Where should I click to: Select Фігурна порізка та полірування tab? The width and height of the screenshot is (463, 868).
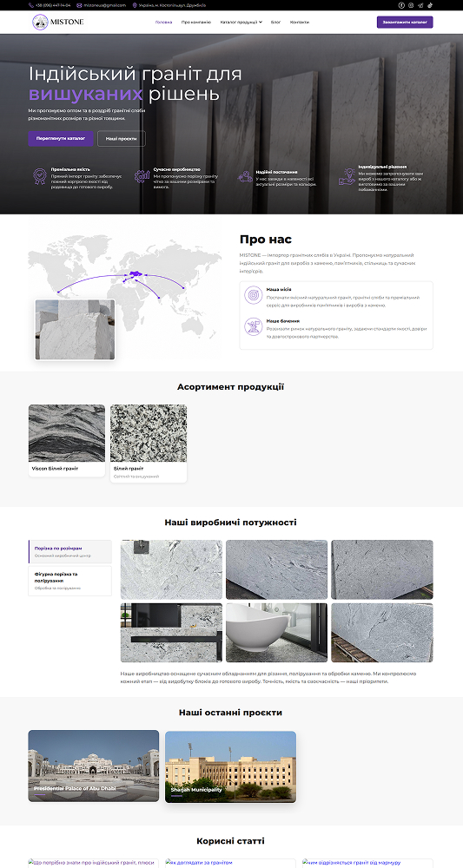[69, 581]
